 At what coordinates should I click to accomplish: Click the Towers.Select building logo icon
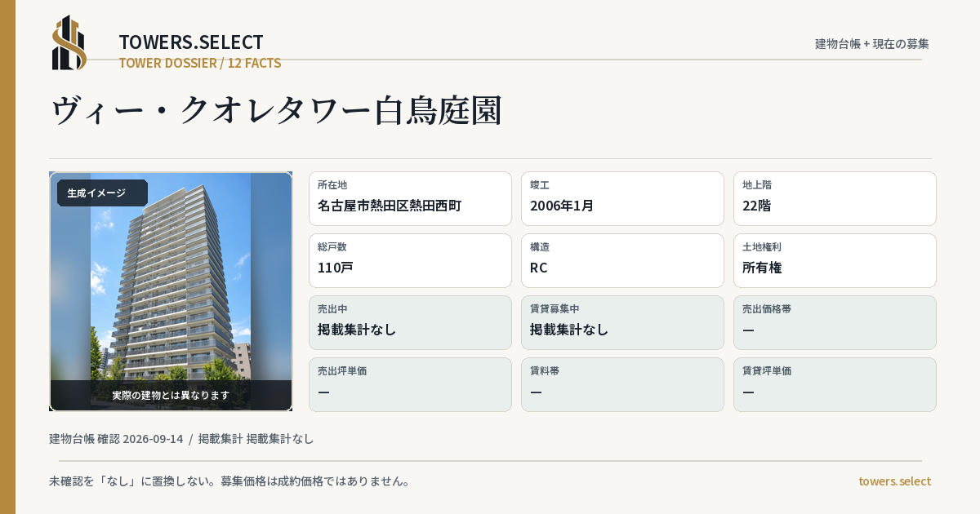tap(69, 42)
